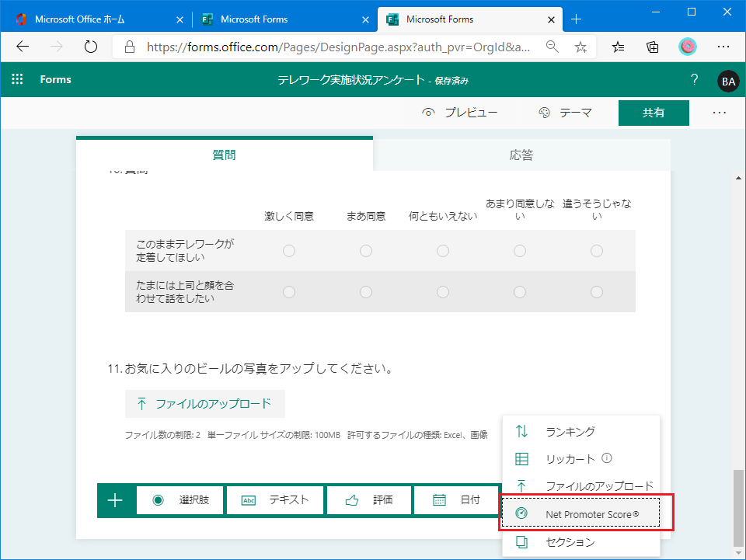Add page to favorites with star icon
The width and height of the screenshot is (746, 560).
point(580,47)
